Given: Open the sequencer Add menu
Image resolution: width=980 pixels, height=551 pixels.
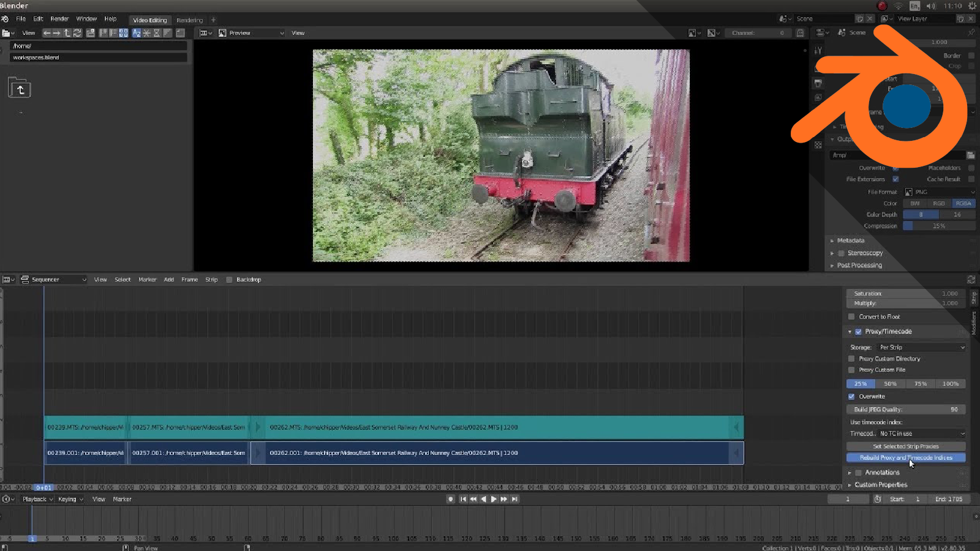Looking at the screenshot, I should 169,280.
